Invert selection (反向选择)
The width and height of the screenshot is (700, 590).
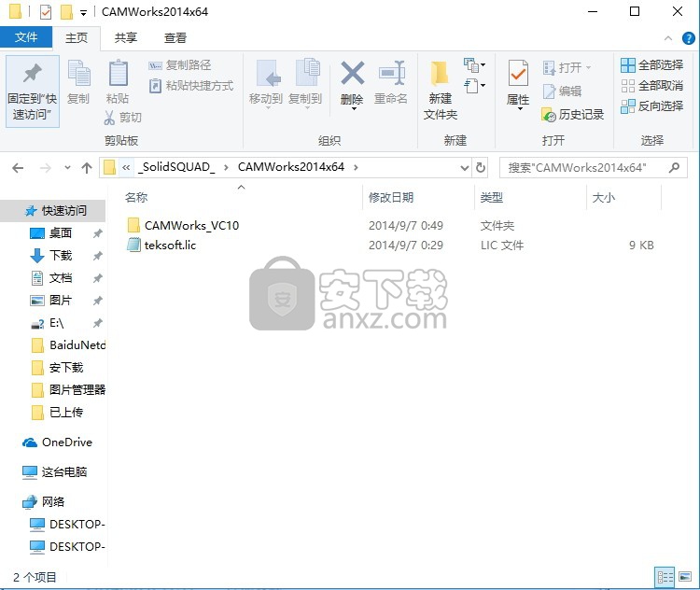651,106
